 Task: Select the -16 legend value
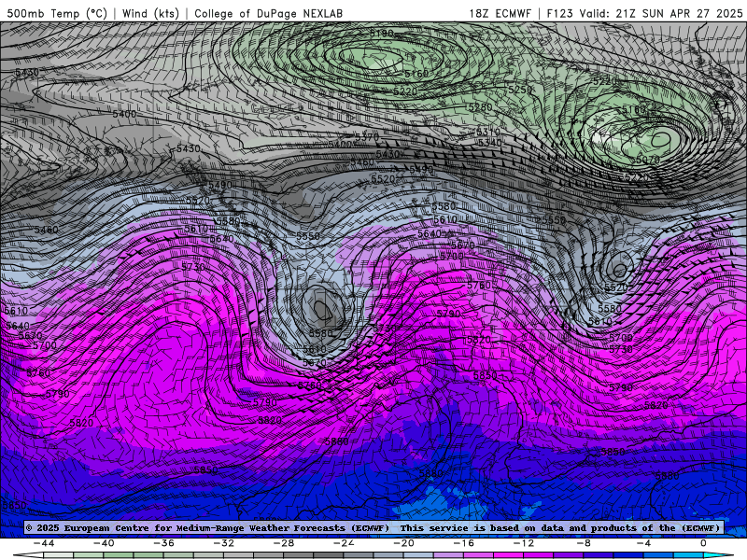tap(463, 543)
